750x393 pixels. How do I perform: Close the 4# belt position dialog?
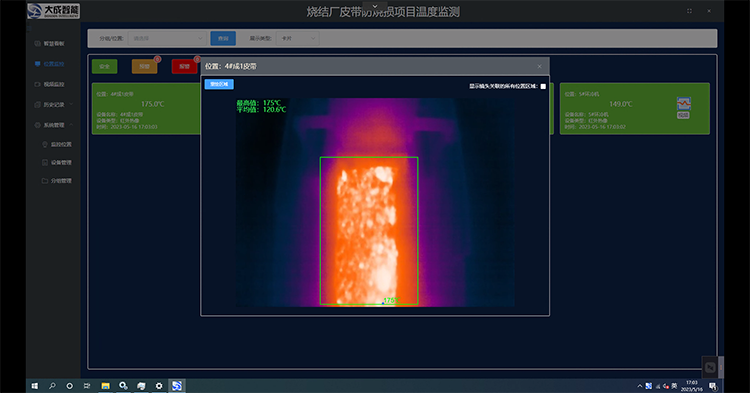click(x=540, y=66)
